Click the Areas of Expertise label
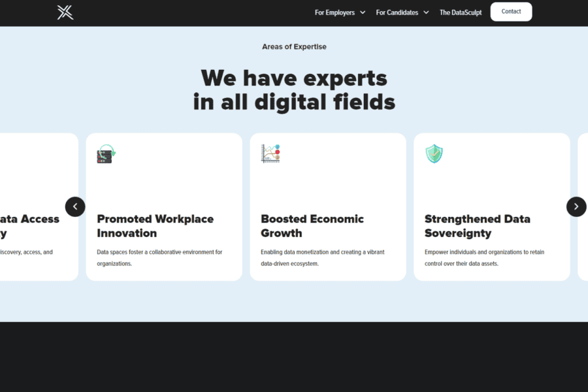 click(x=294, y=47)
